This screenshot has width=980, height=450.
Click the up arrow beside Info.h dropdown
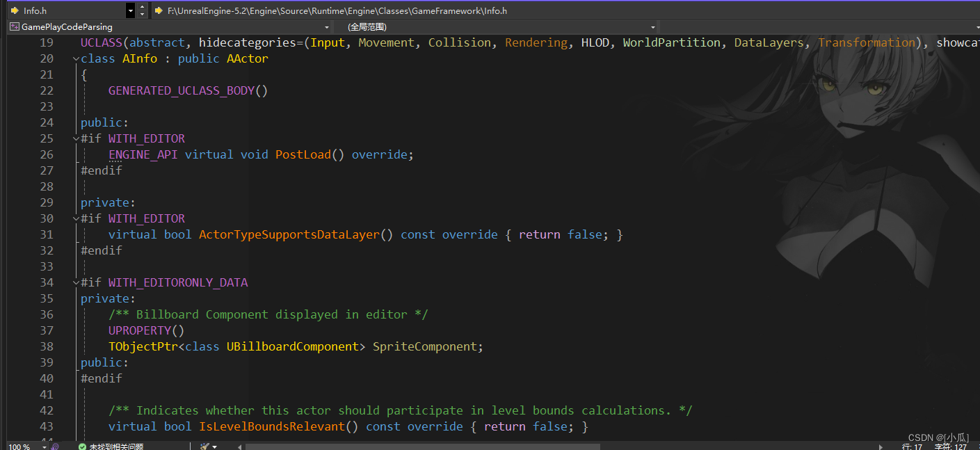(143, 7)
